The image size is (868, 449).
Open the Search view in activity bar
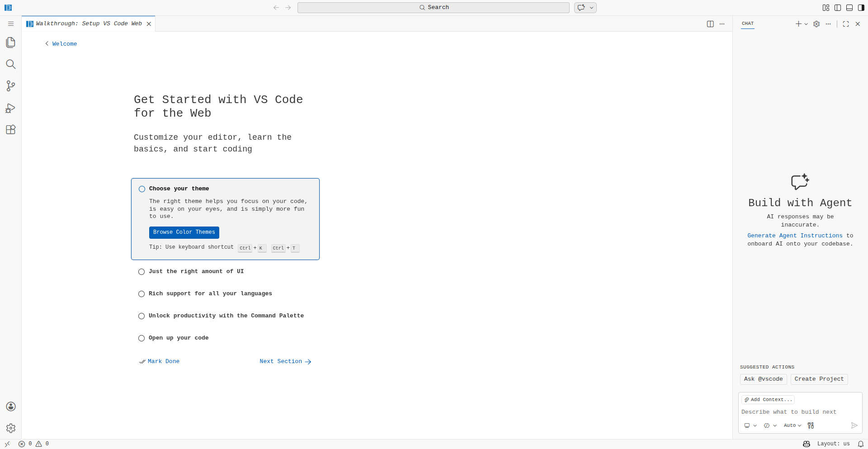click(x=11, y=64)
